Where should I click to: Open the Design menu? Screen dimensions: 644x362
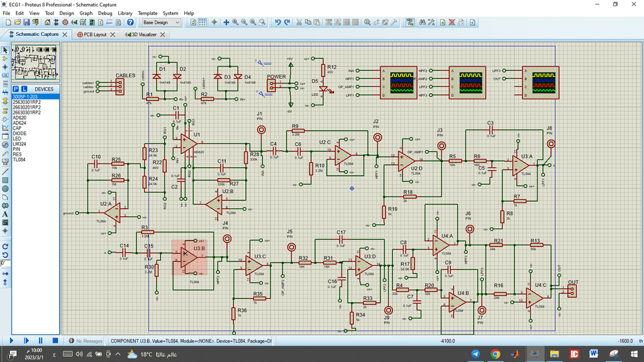point(67,13)
